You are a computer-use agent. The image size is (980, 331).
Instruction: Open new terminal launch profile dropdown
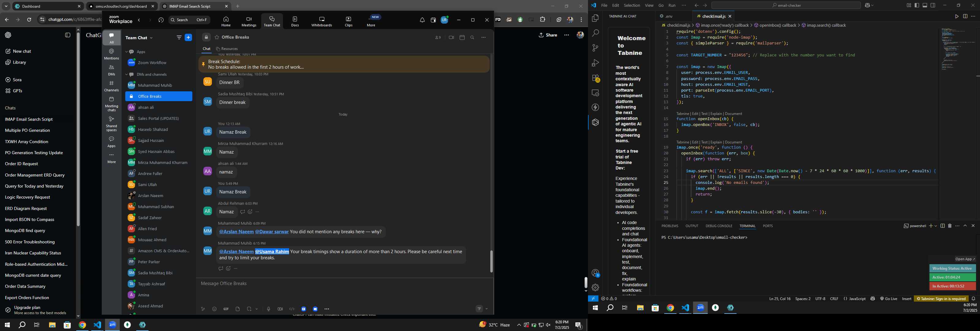(x=936, y=226)
